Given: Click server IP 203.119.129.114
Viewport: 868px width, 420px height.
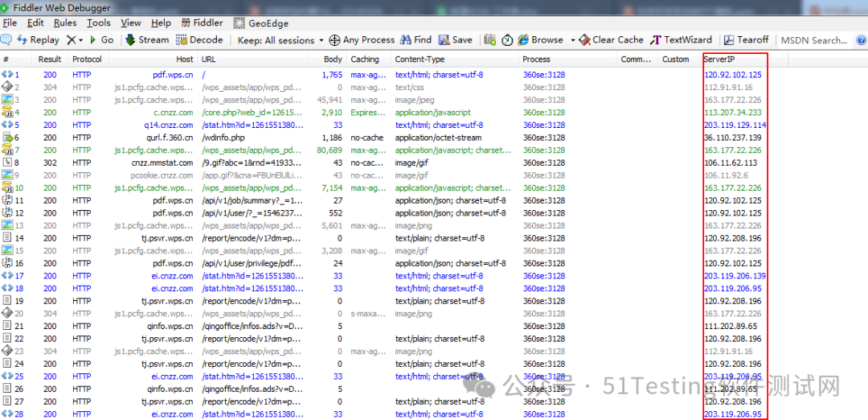Looking at the screenshot, I should click(735, 126).
